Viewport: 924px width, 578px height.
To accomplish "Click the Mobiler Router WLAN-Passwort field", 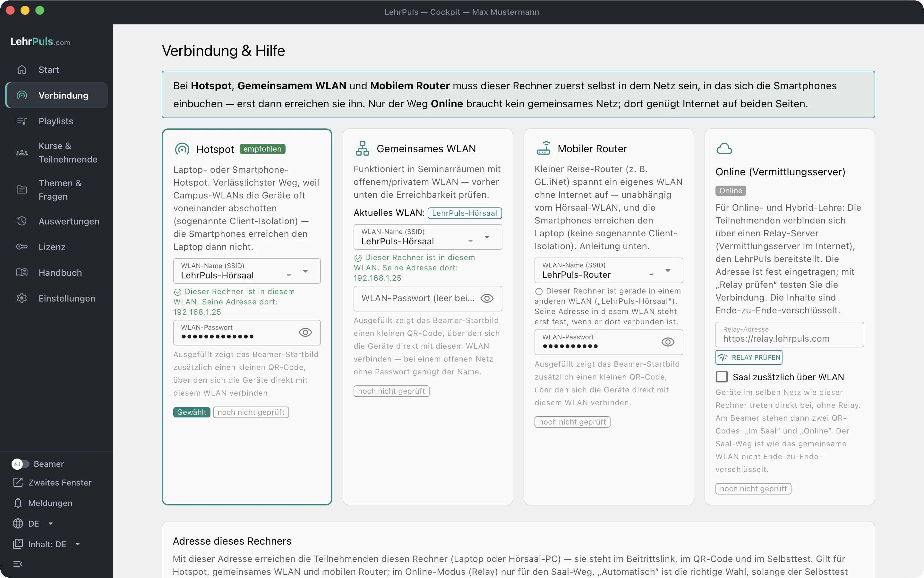I will pos(609,342).
